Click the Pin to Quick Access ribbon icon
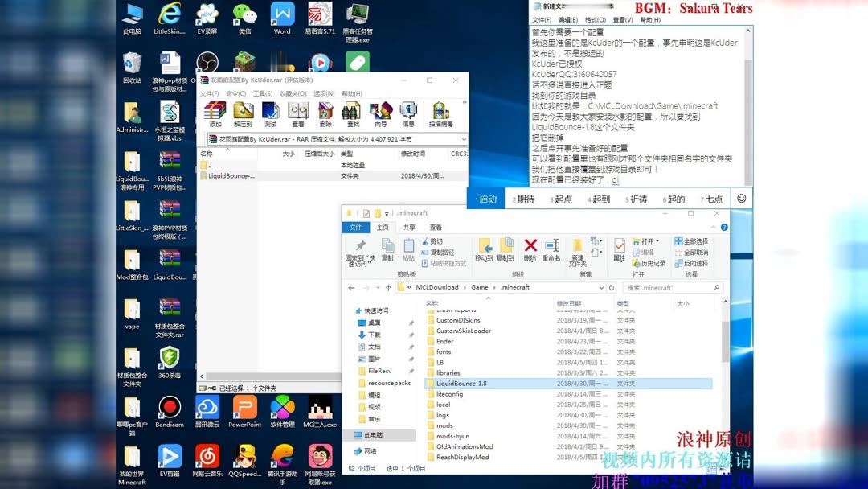The width and height of the screenshot is (868, 489). (360, 244)
